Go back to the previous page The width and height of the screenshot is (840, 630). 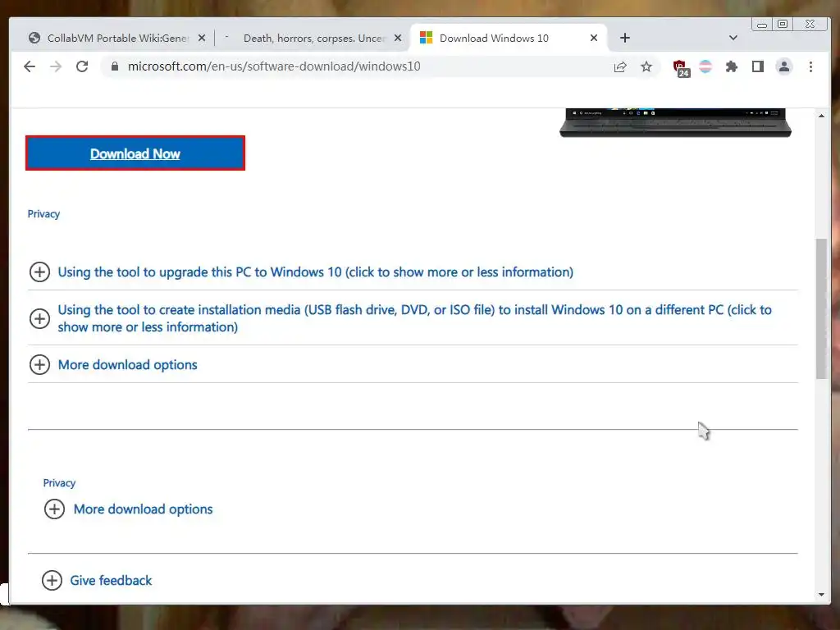click(x=30, y=66)
